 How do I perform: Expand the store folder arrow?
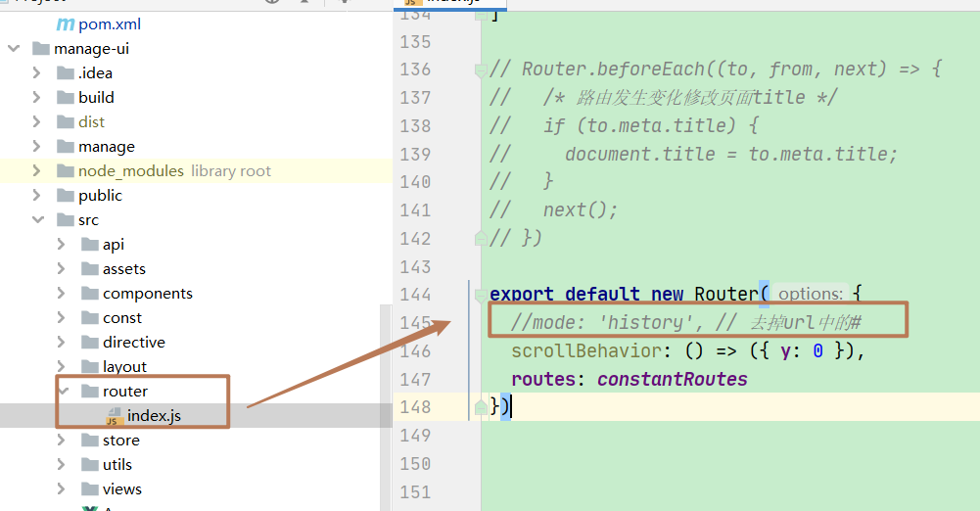click(x=62, y=440)
